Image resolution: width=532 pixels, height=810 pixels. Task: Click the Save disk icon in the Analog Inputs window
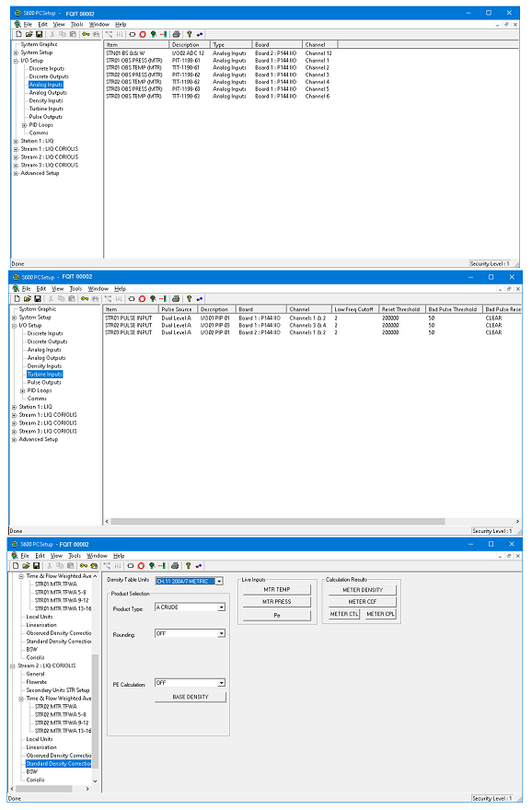tap(39, 34)
